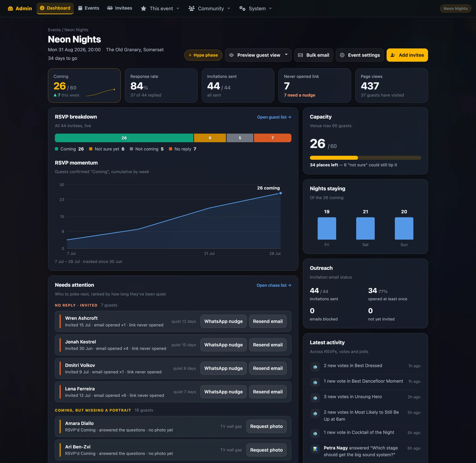The width and height of the screenshot is (476, 463).
Task: Click the Events breadcrumb link
Action: (x=54, y=30)
